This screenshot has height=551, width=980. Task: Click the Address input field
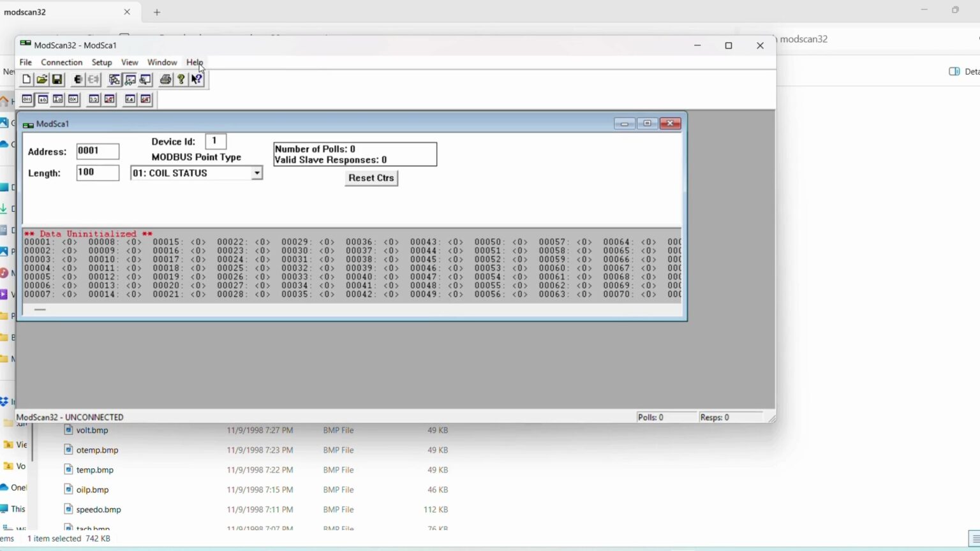[x=98, y=151]
